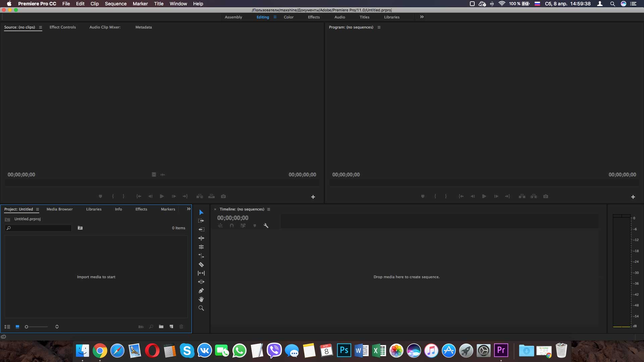Switch to the Media Browser tab

click(x=60, y=209)
